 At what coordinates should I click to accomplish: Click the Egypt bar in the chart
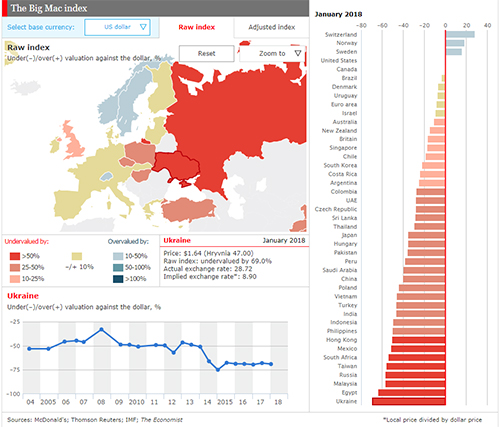click(x=412, y=392)
